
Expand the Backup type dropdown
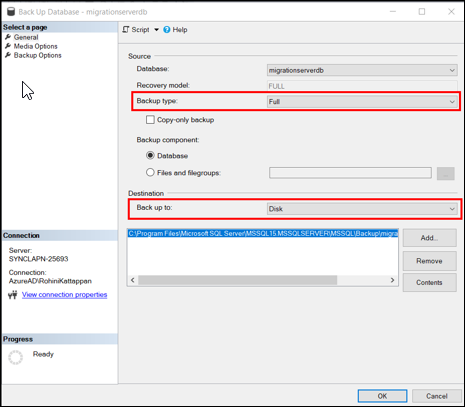point(362,102)
